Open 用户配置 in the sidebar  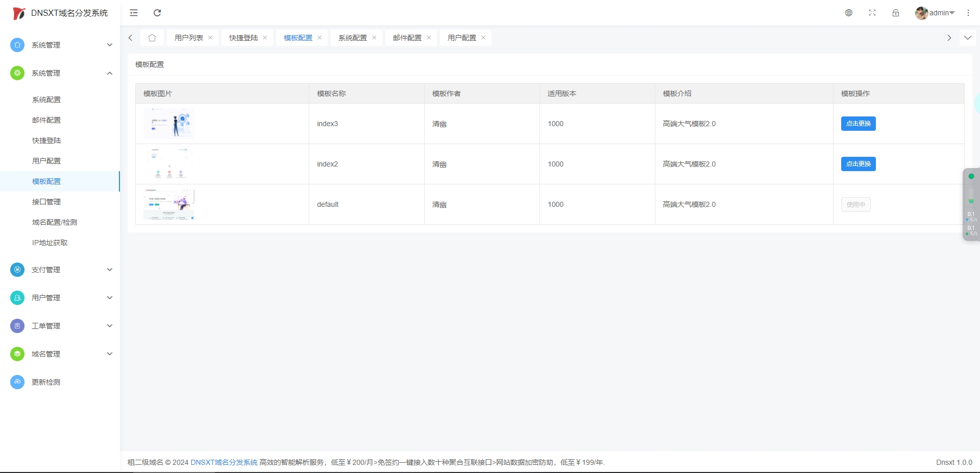click(x=60, y=161)
